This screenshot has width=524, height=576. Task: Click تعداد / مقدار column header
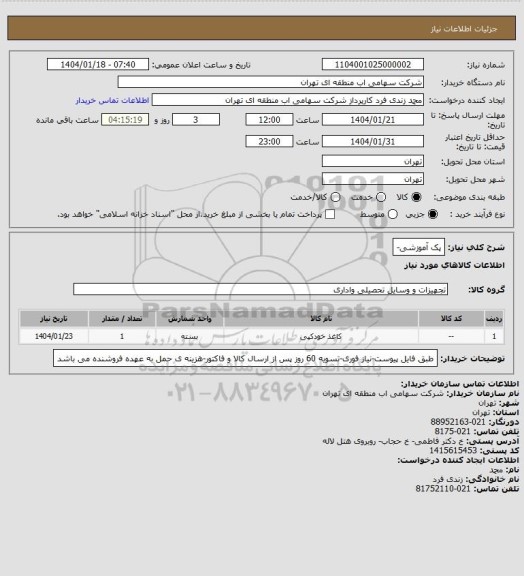point(122,318)
